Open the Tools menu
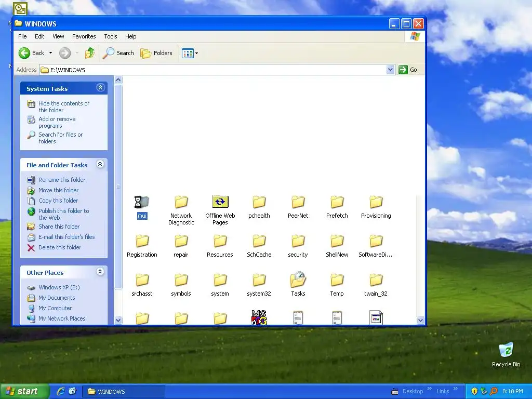Screen dimensions: 532x399 coord(110,36)
